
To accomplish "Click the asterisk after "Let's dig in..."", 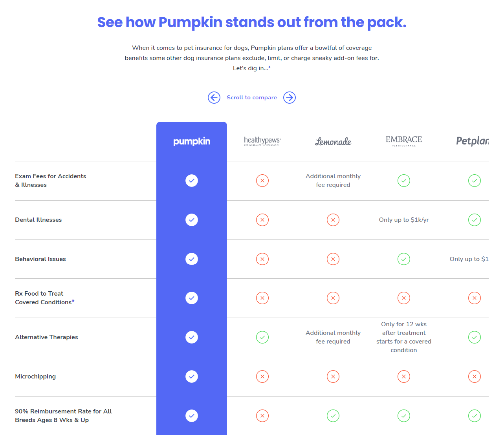I will tap(269, 68).
